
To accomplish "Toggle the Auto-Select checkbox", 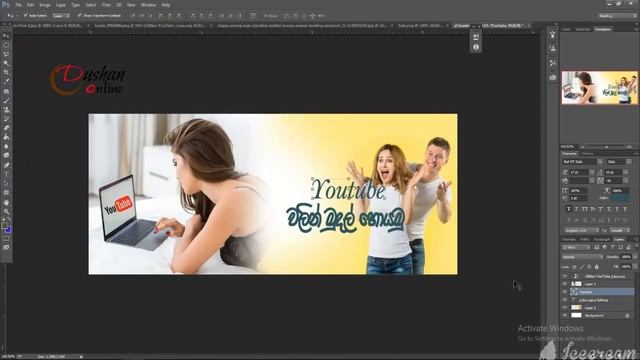I will (25, 16).
